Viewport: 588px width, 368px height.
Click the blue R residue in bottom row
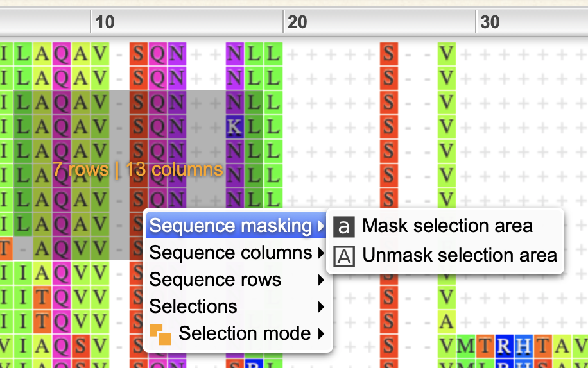pos(504,346)
